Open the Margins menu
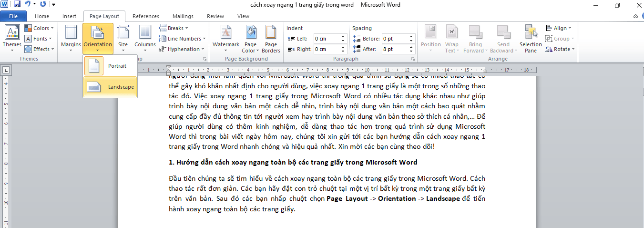 click(x=71, y=38)
